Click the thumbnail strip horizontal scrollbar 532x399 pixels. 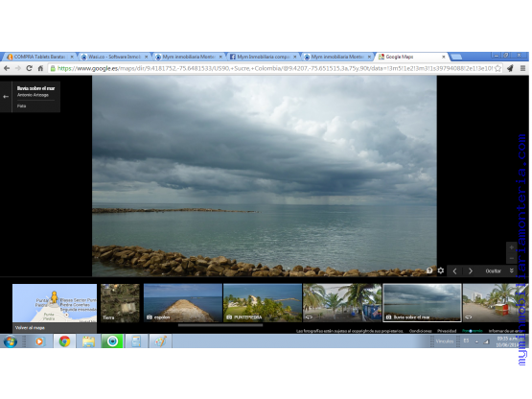pyautogui.click(x=220, y=325)
